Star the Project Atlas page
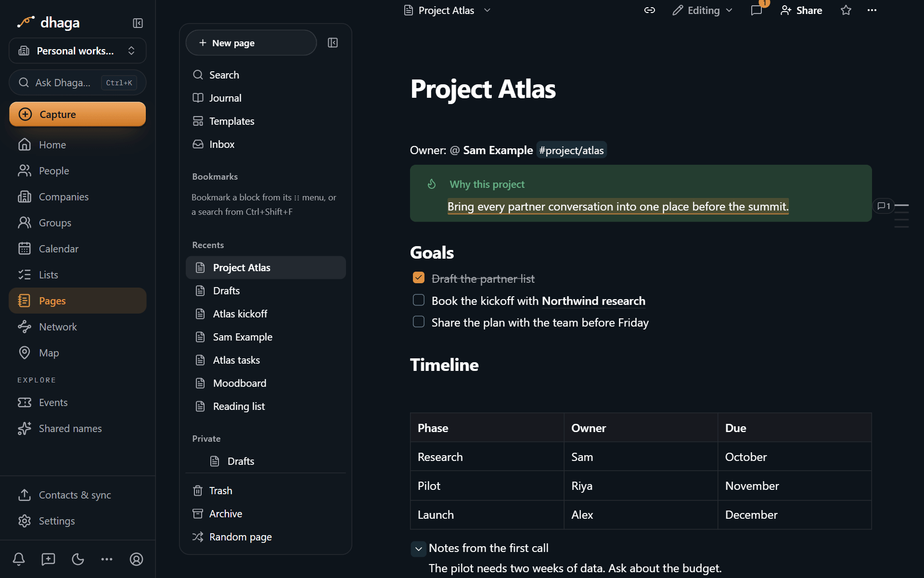 click(846, 10)
